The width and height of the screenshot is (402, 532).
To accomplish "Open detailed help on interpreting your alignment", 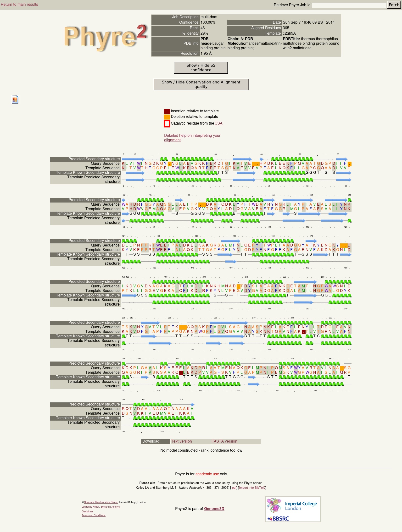I will click(x=192, y=138).
